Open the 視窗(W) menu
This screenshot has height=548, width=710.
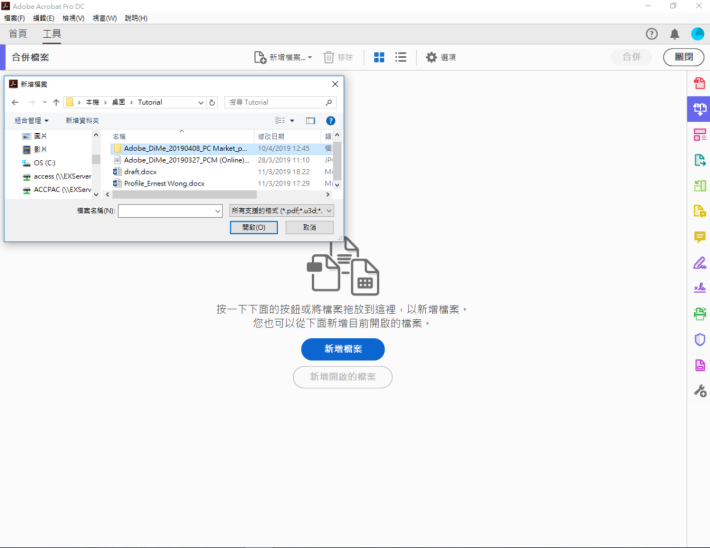click(105, 18)
